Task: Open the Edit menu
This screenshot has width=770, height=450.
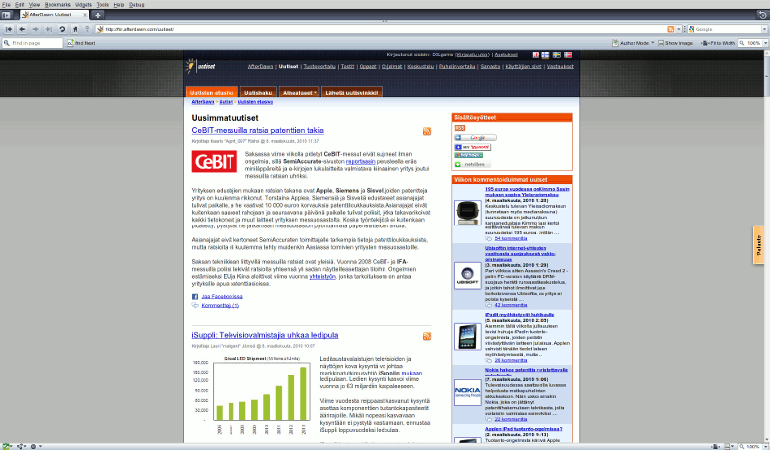Action: [20, 4]
